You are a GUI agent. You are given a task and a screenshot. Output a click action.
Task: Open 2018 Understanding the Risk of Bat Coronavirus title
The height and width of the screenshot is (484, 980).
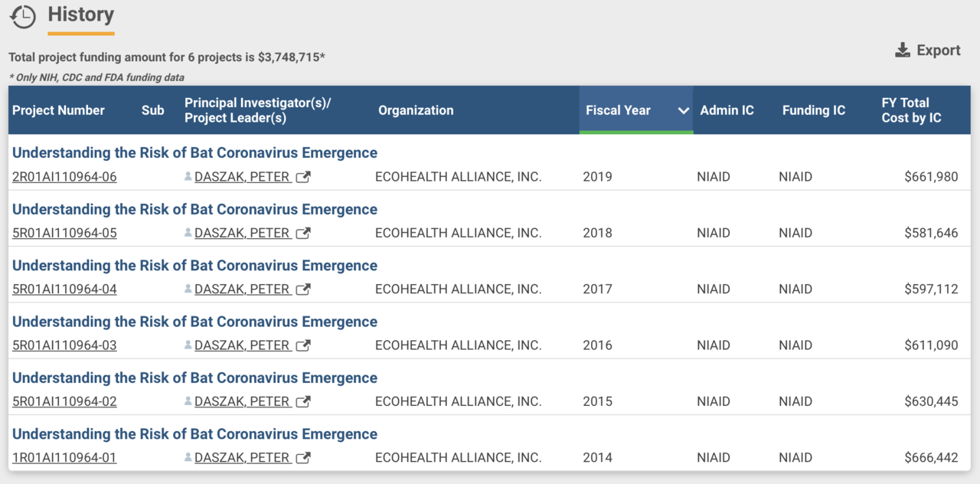194,209
